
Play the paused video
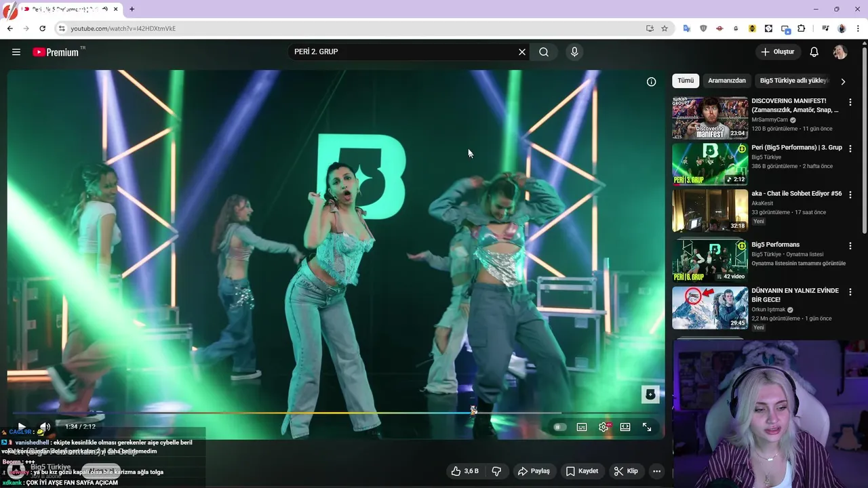(21, 426)
